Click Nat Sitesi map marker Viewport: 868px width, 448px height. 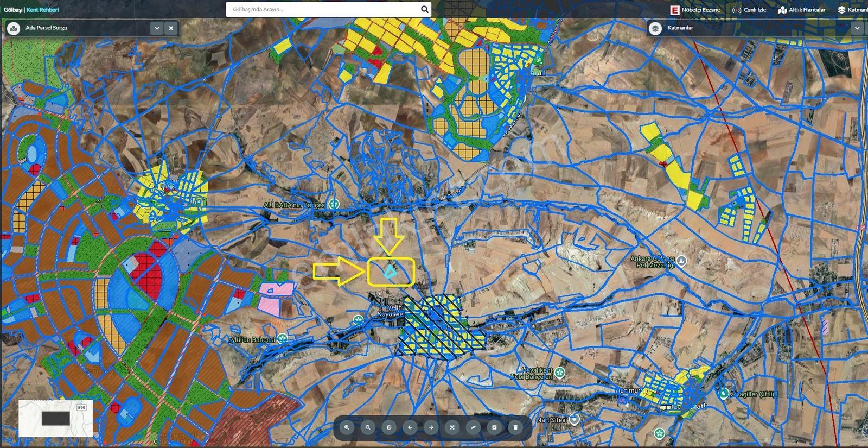[x=575, y=419]
